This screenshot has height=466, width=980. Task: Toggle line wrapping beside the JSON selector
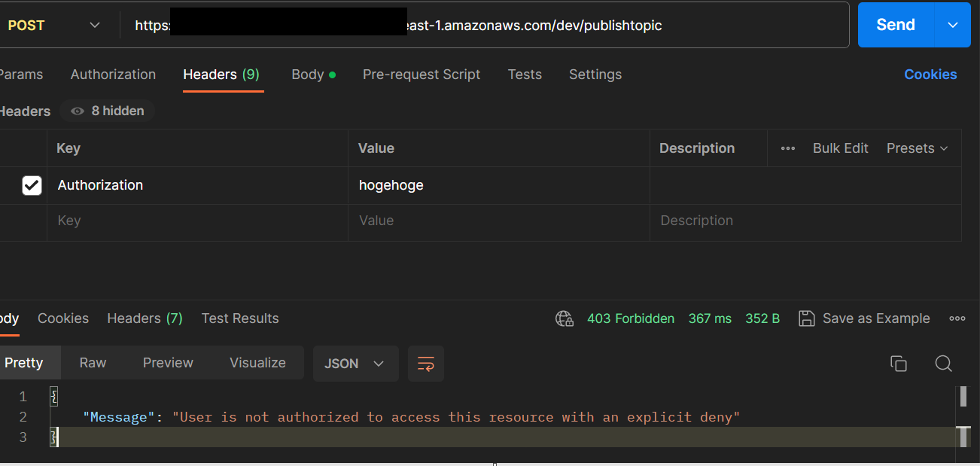(426, 364)
